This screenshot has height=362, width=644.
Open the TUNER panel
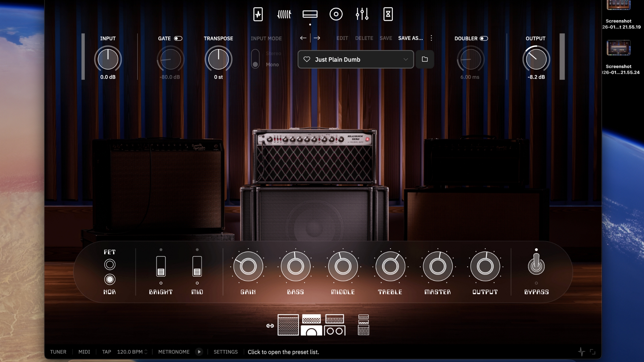tap(58, 352)
